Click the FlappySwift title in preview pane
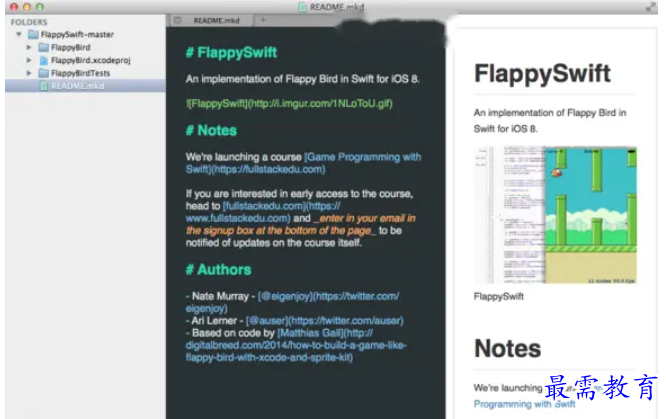The height and width of the screenshot is (419, 666). pos(542,74)
